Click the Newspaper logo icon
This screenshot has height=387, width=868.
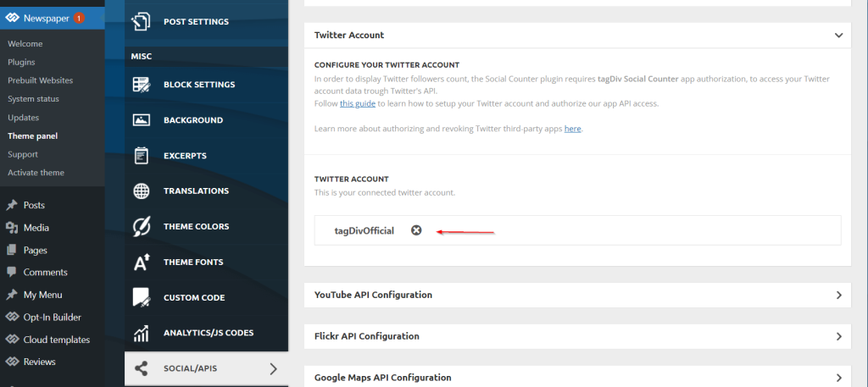click(12, 19)
